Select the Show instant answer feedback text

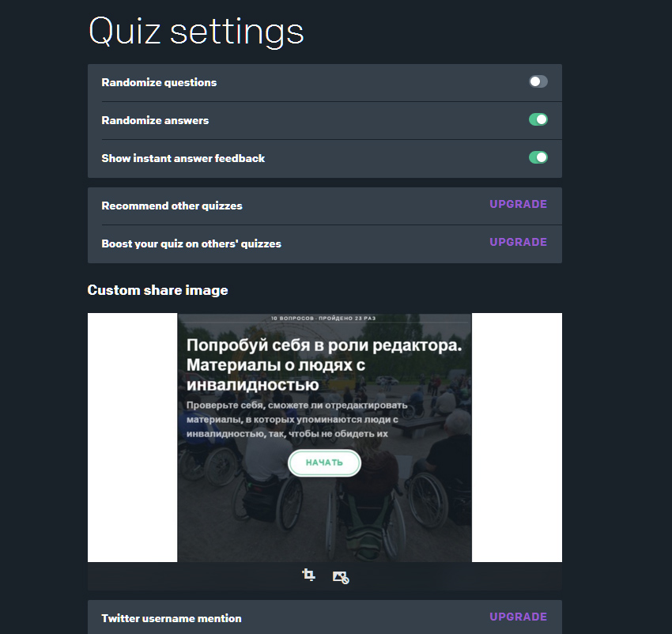[x=183, y=158]
